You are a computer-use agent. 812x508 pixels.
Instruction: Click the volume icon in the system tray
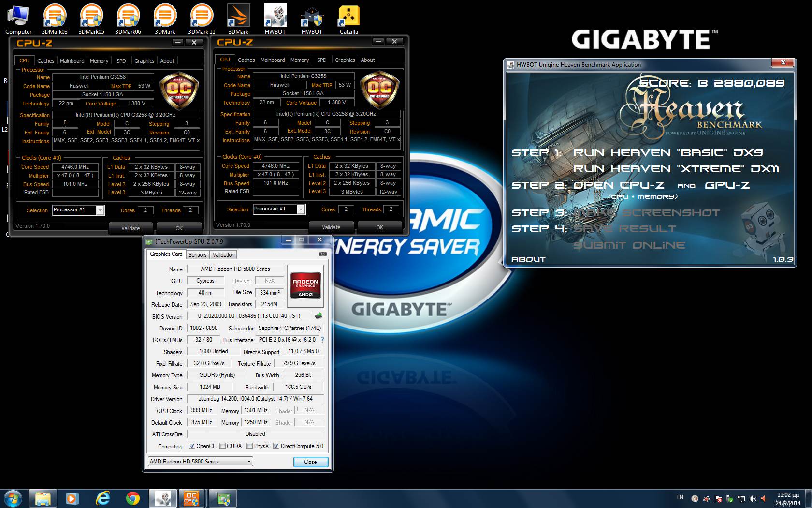tap(753, 498)
